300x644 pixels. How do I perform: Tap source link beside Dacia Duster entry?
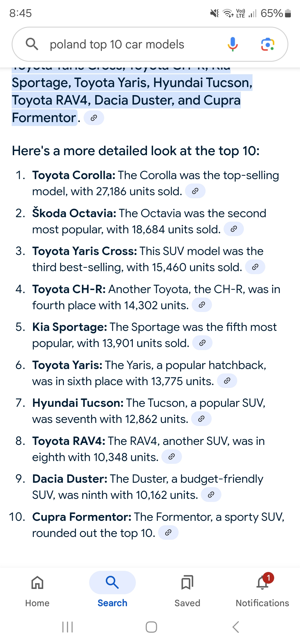[211, 495]
